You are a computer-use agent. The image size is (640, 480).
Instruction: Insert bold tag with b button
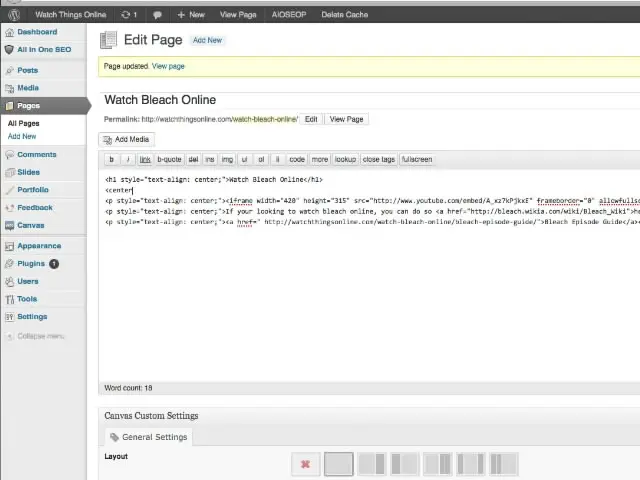[111, 160]
